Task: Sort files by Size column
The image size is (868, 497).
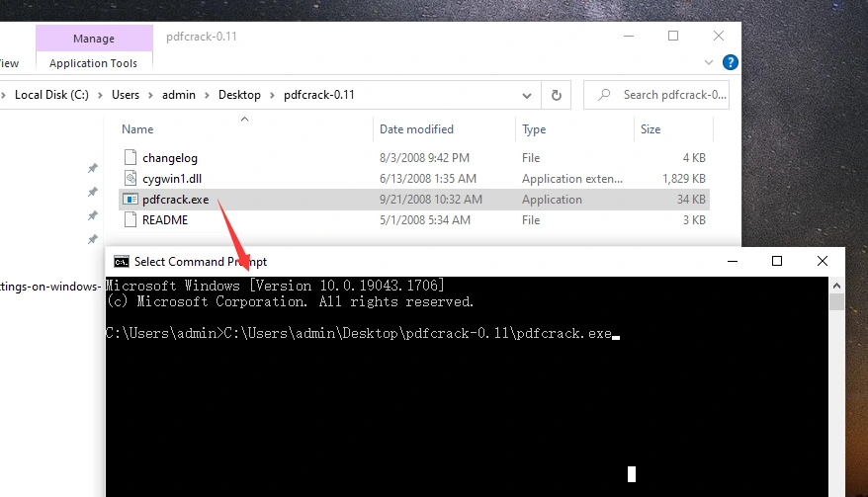Action: click(651, 129)
